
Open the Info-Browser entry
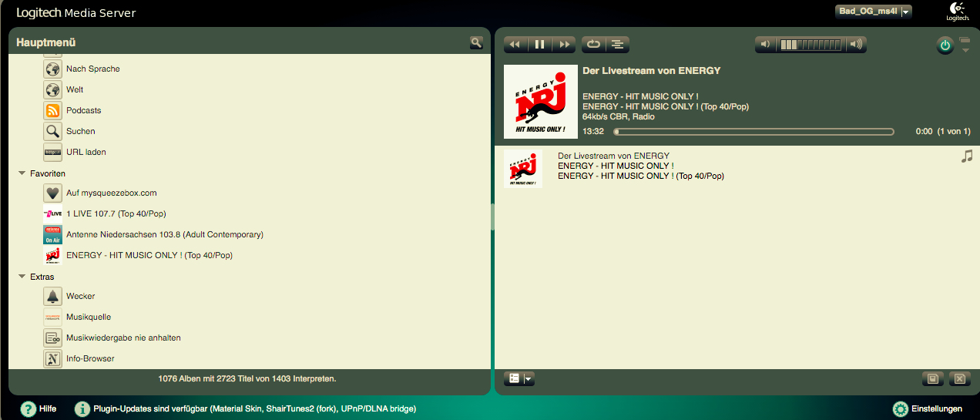pos(90,358)
